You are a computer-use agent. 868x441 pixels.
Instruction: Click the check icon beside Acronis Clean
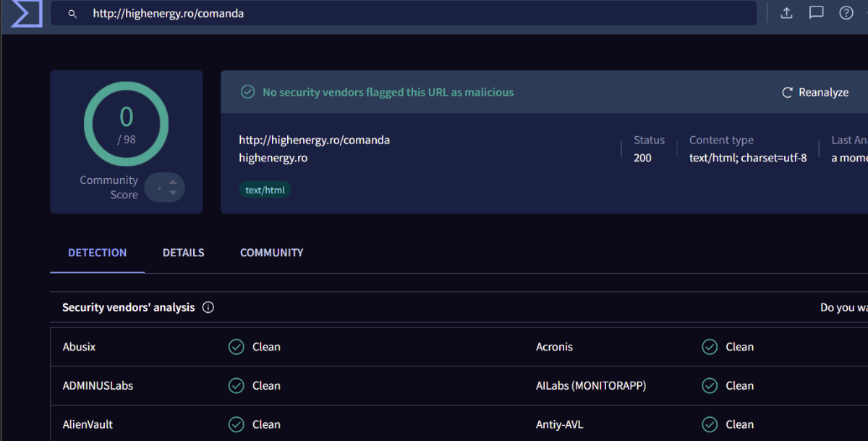tap(710, 347)
